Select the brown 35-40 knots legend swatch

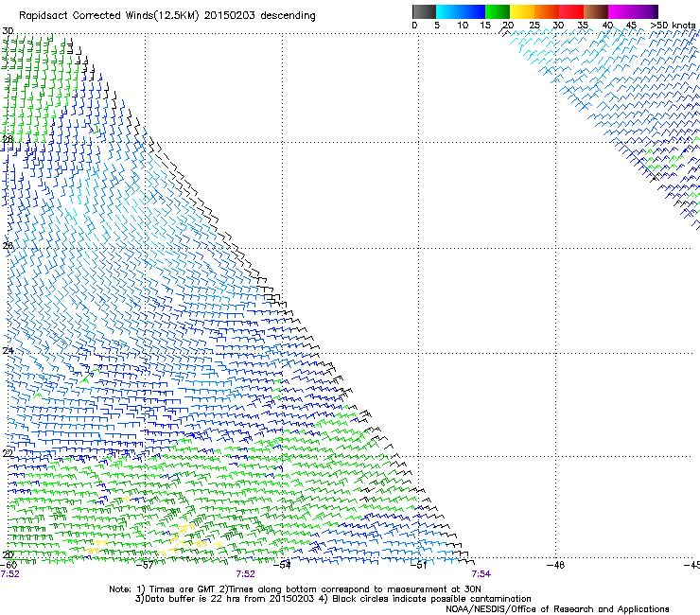point(596,11)
